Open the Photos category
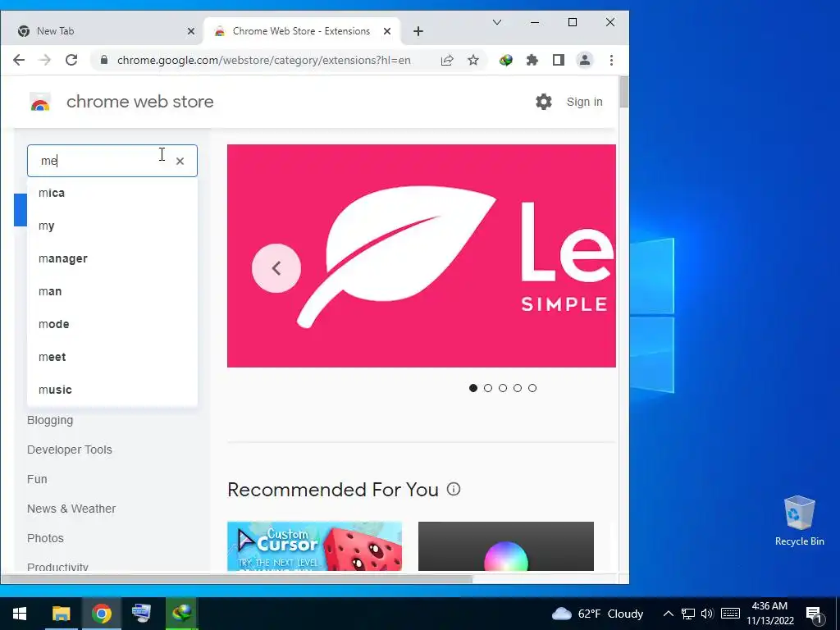840x630 pixels. coord(46,538)
